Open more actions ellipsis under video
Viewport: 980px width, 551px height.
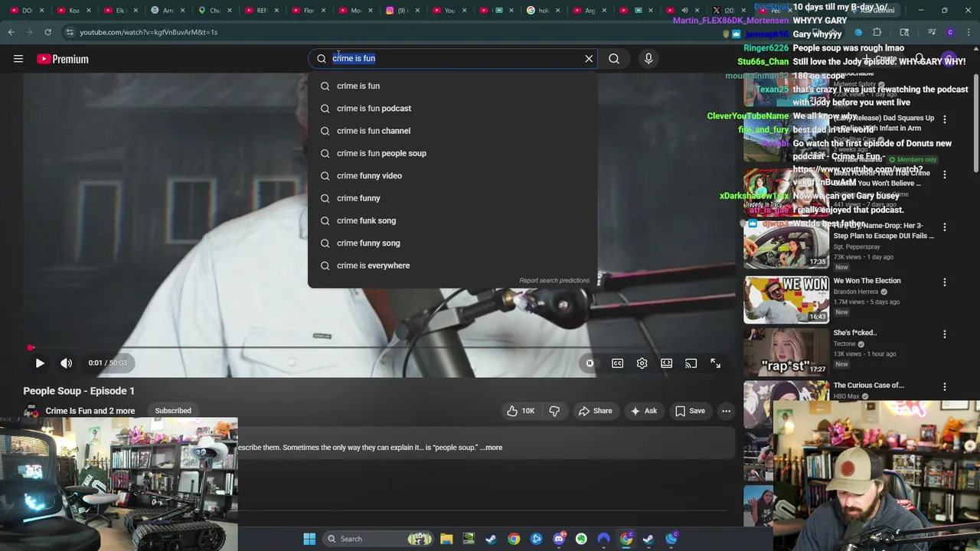point(726,411)
